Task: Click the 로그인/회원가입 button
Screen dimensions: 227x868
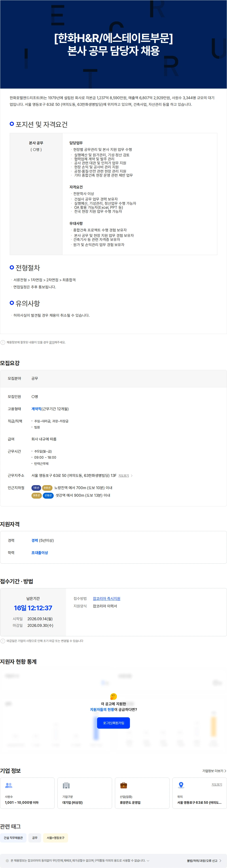Action: (x=113, y=723)
